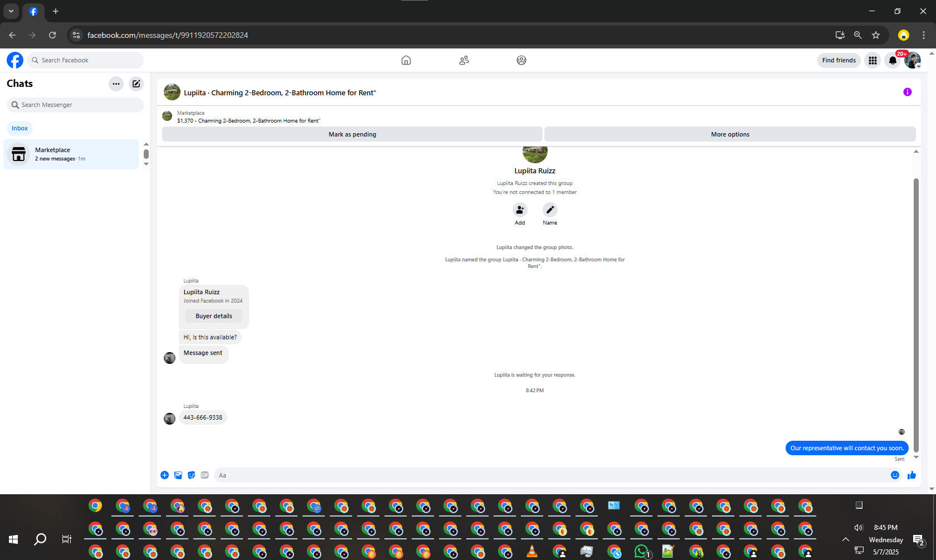Open the Marketplace chat thread
The image size is (936, 560).
click(71, 154)
